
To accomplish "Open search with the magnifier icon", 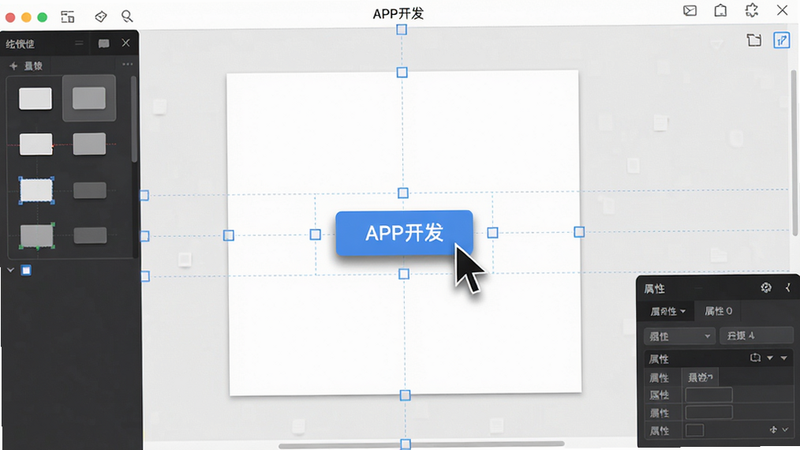I will coord(127,17).
